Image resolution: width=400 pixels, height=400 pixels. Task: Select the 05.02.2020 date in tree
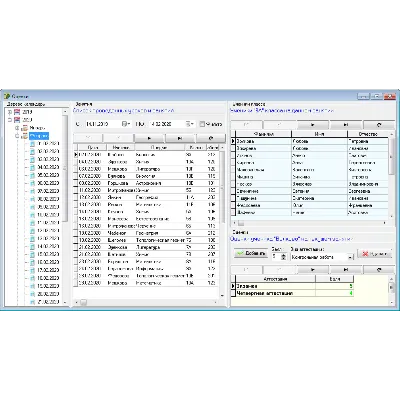pos(48,175)
